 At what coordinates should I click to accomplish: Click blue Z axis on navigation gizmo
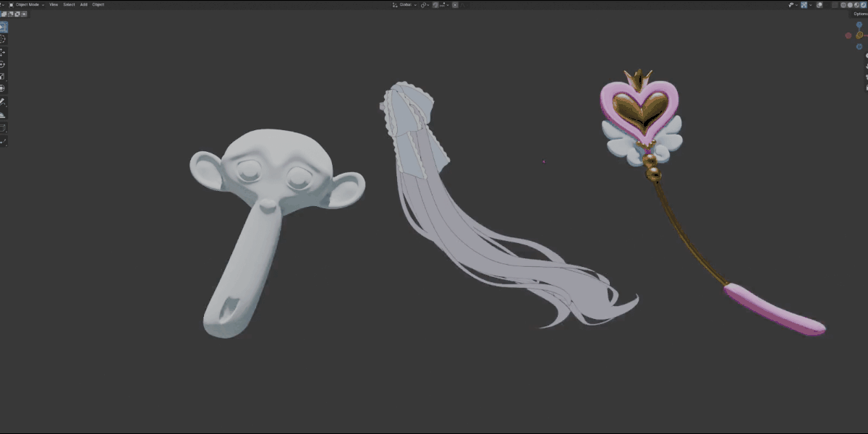[859, 25]
